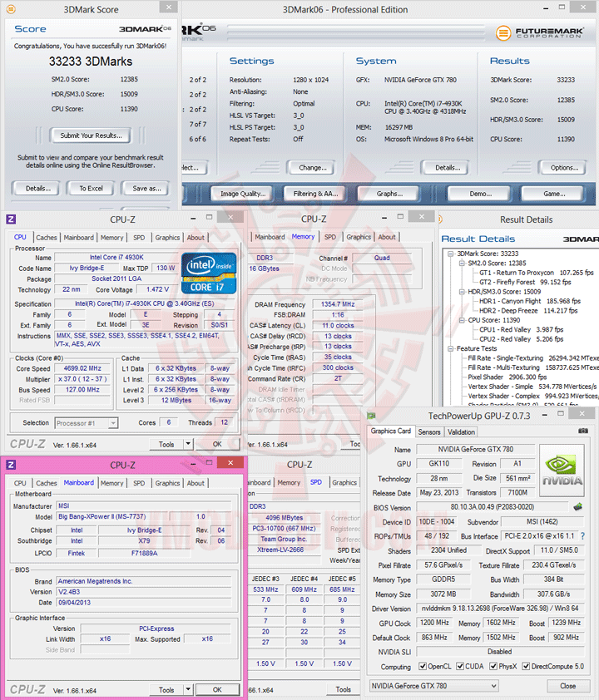Click CPU-Z purple Z icon in top window

point(11,219)
